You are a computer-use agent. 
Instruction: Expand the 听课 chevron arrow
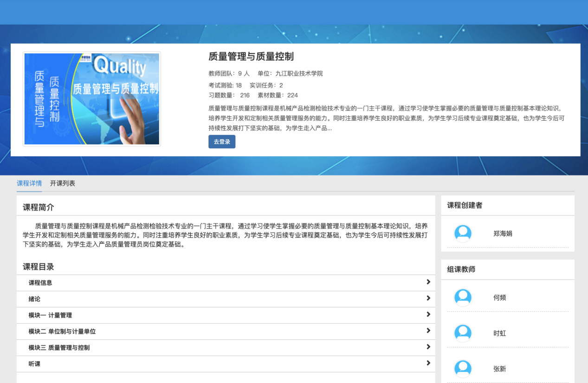click(x=428, y=364)
